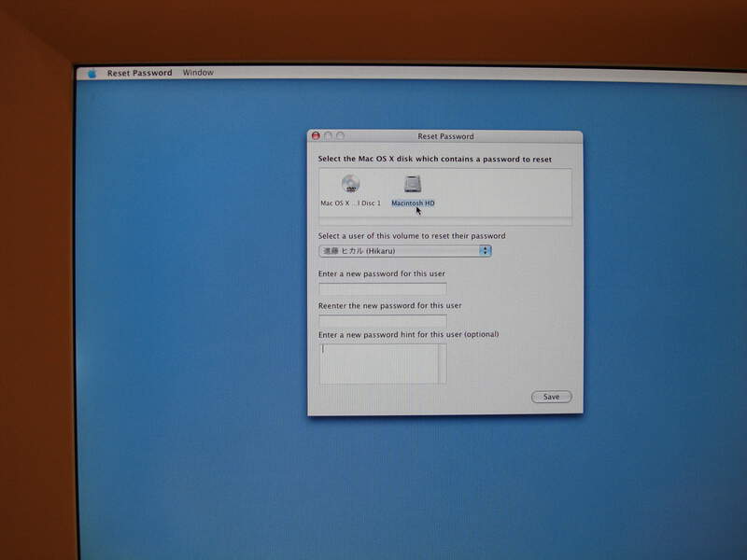Open the Window menu
Viewport: 747px width, 560px height.
tap(198, 73)
